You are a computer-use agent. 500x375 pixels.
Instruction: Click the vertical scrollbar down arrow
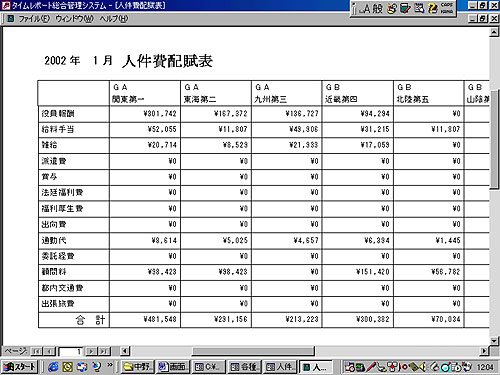[x=494, y=340]
